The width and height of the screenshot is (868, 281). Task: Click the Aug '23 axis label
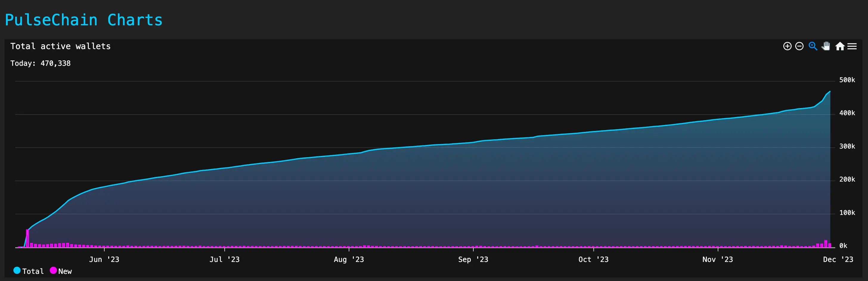[349, 260]
